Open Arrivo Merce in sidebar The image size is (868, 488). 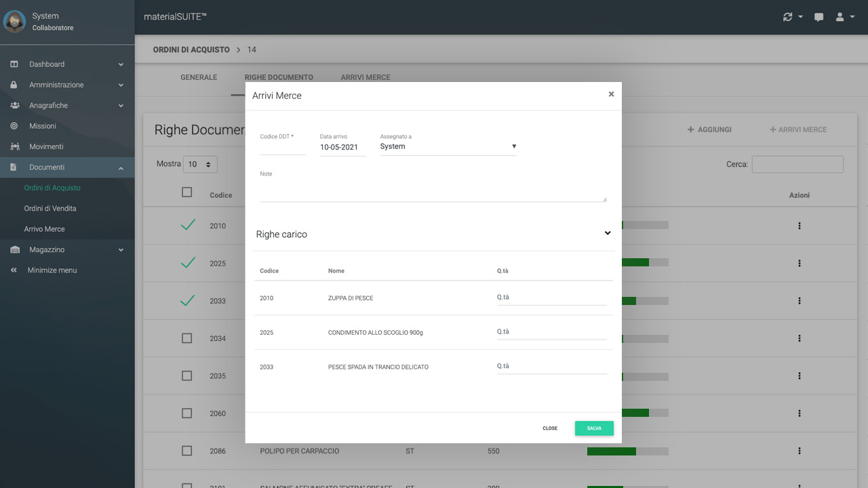pyautogui.click(x=45, y=229)
